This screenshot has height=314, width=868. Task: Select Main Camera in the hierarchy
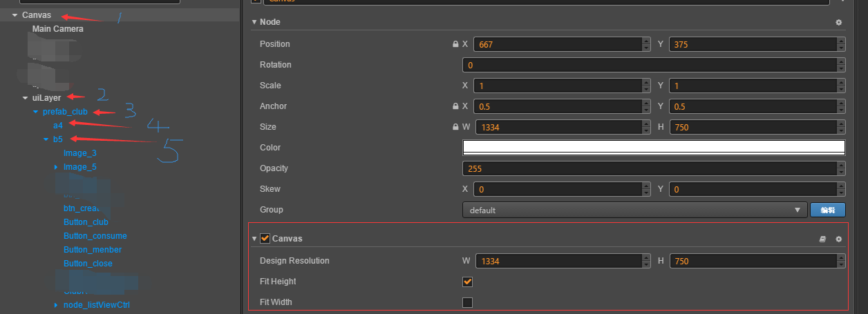[x=58, y=29]
